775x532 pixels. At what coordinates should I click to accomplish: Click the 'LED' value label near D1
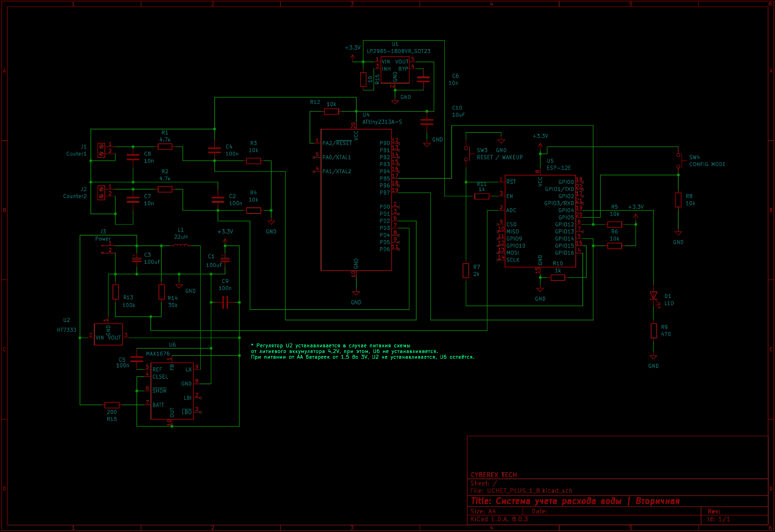click(669, 303)
